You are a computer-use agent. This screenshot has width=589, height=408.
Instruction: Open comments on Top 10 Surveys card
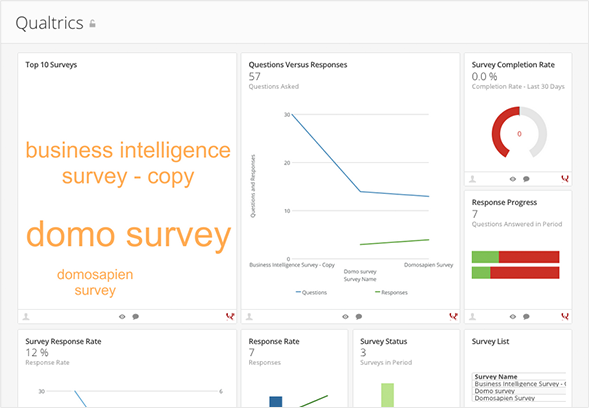136,317
